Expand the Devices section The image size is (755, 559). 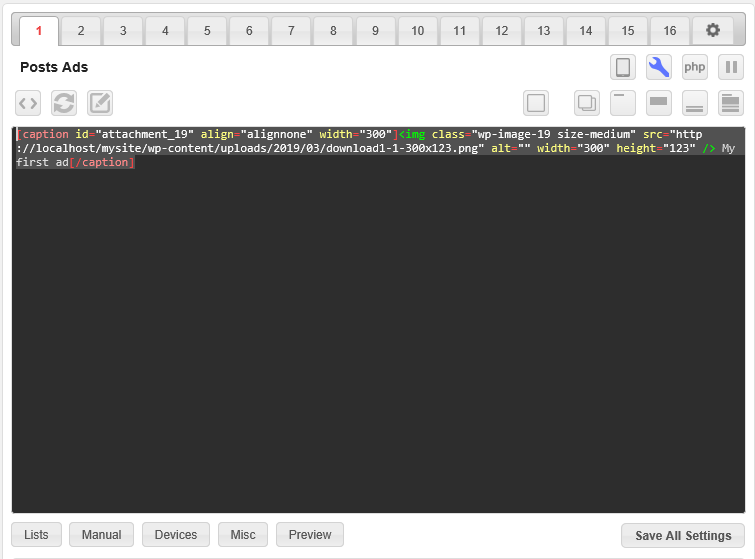(x=176, y=535)
